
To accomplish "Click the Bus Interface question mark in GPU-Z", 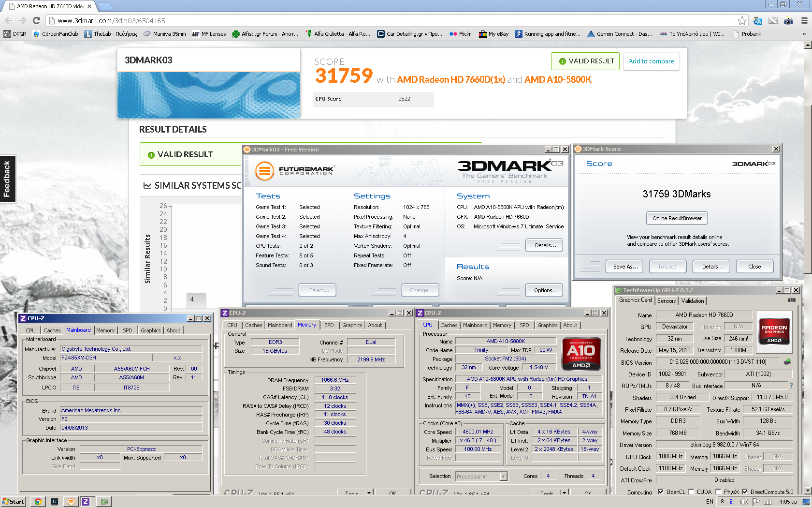I will point(791,386).
